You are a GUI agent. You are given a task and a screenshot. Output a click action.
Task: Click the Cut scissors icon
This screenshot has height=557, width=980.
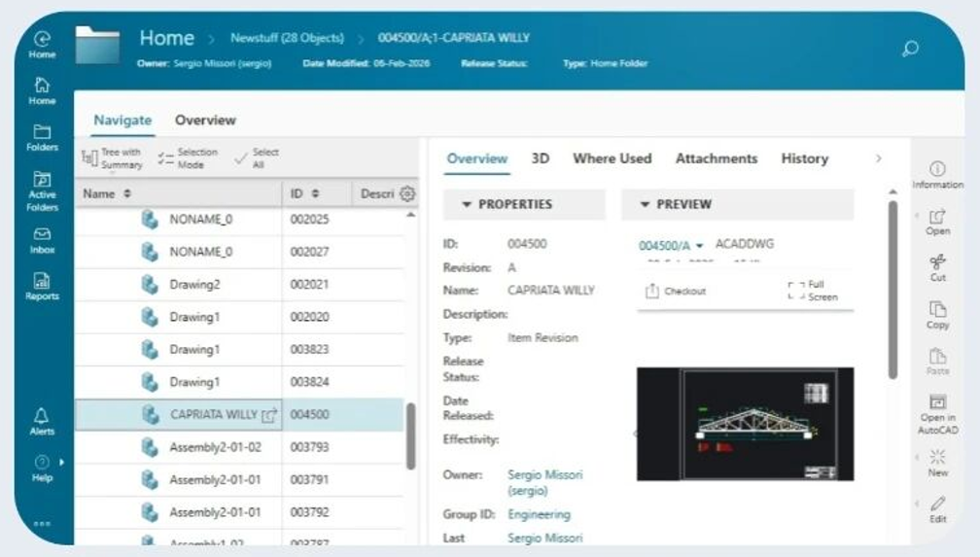[x=937, y=261]
